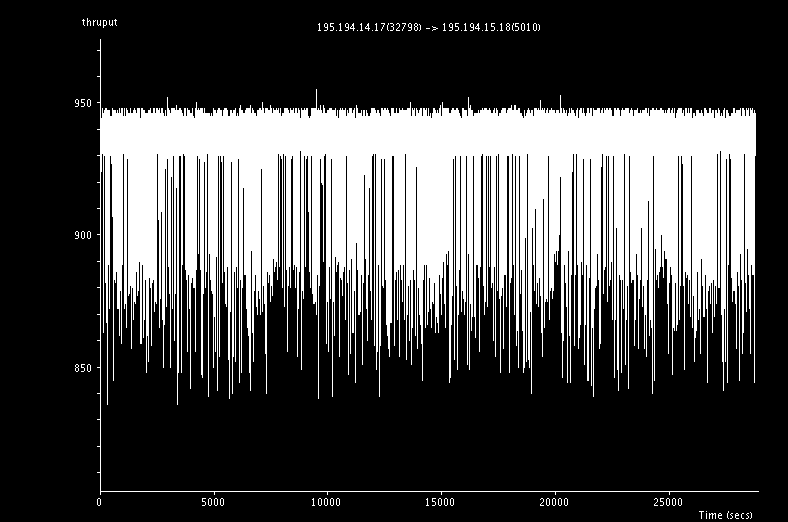Click the 20000 x-axis tick label

coord(554,502)
